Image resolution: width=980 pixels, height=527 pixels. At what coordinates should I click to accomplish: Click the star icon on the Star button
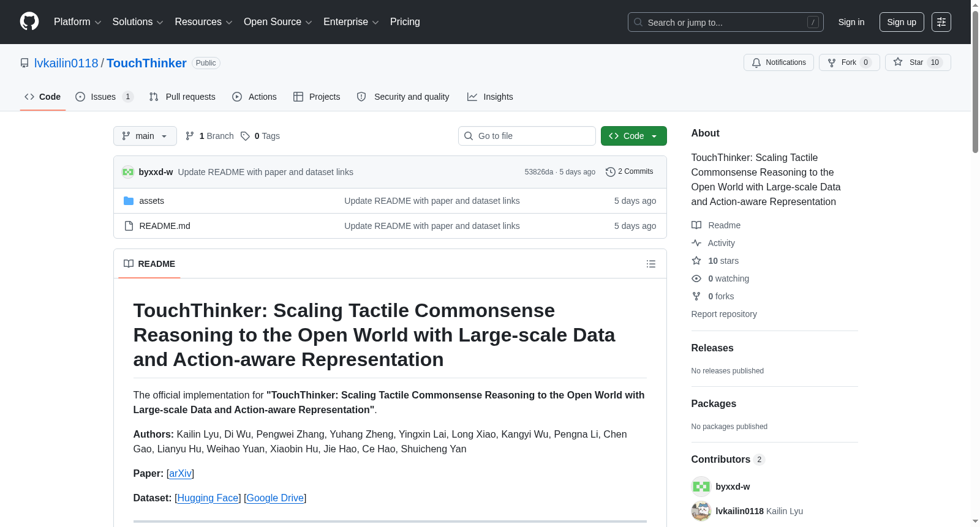898,62
